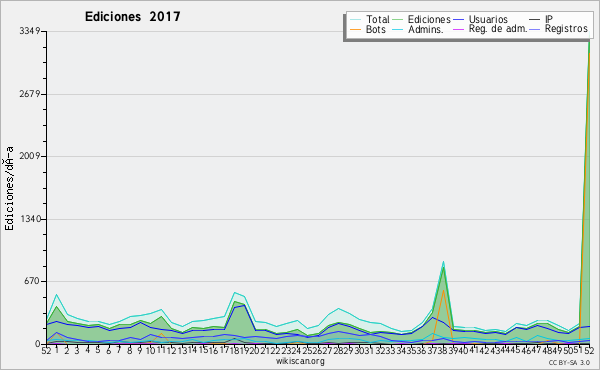Click the 'CC BY-SA 3.0' license text

point(569,363)
